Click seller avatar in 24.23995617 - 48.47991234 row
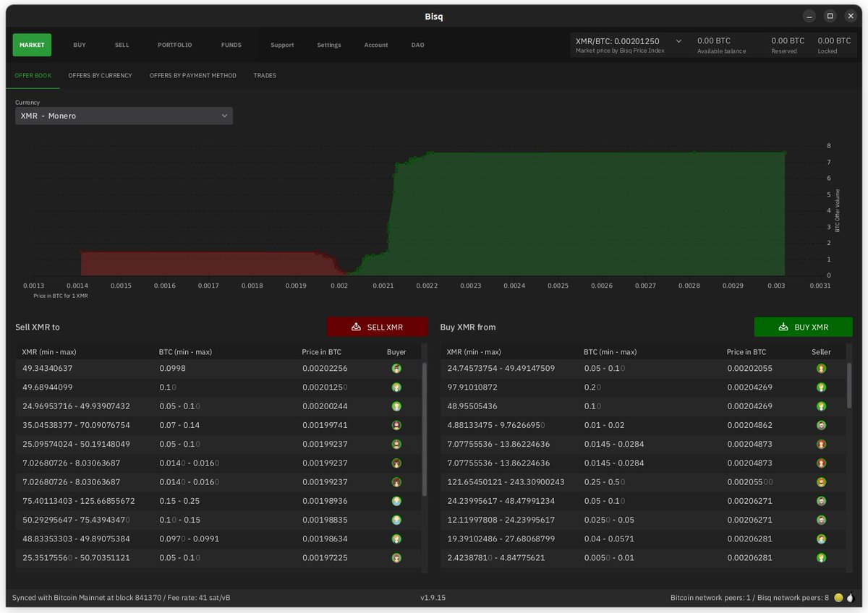Viewport: 868px width, 613px height. coord(821,501)
